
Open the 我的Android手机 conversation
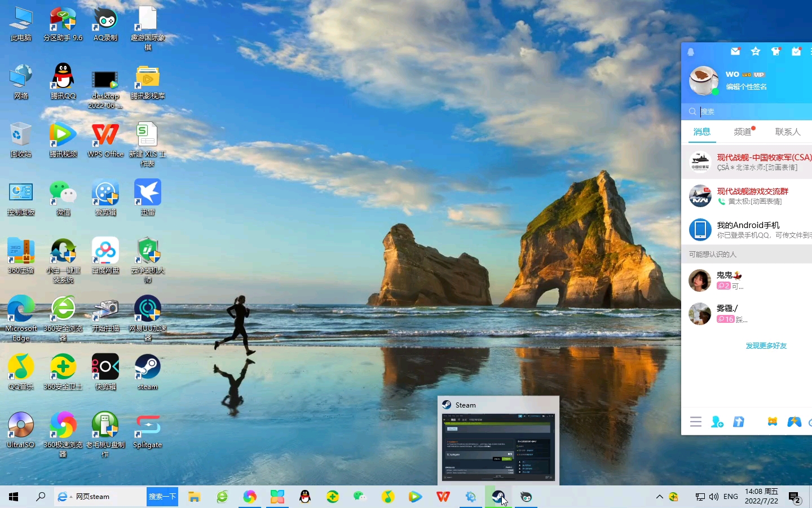(747, 230)
